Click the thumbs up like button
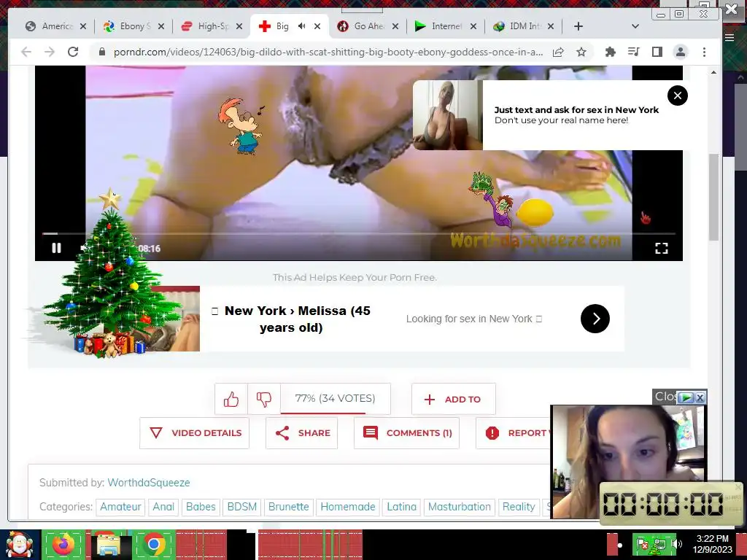The image size is (747, 560). pyautogui.click(x=231, y=399)
